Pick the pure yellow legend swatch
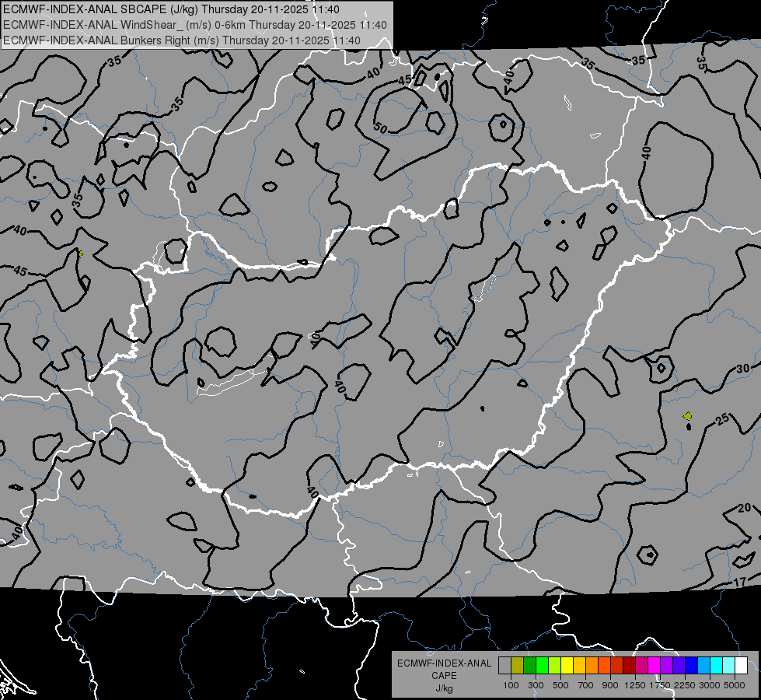The width and height of the screenshot is (761, 700). click(x=567, y=666)
